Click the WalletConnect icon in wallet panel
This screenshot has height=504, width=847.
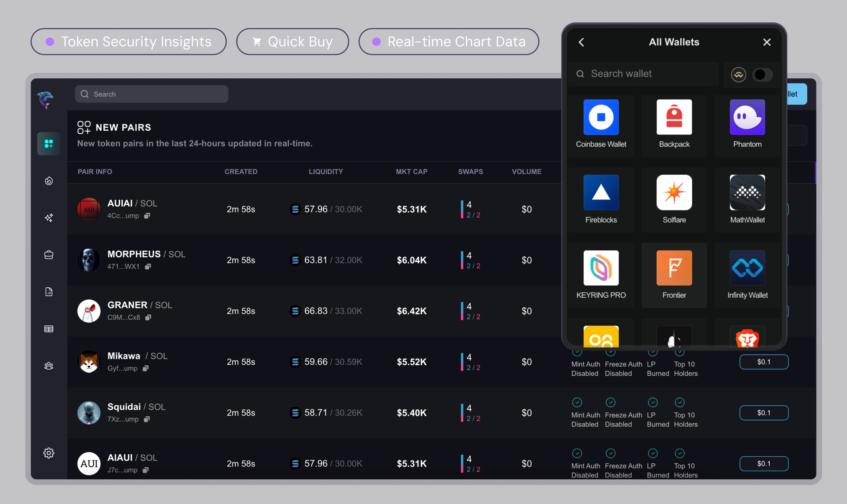738,75
